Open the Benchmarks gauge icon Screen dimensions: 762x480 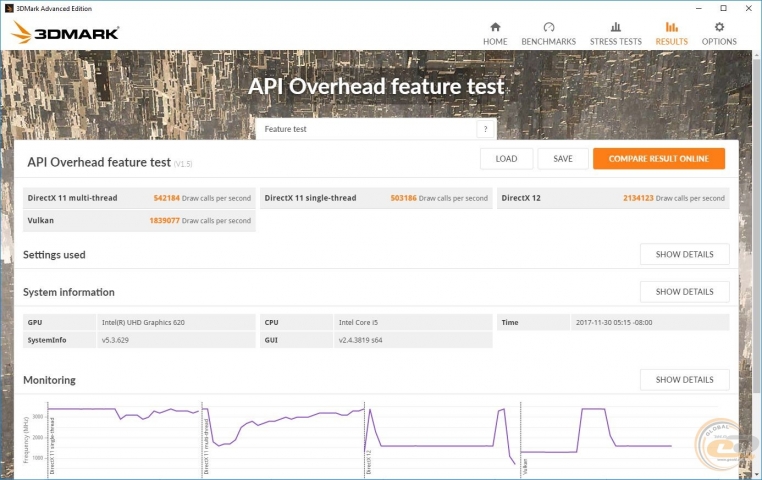548,27
